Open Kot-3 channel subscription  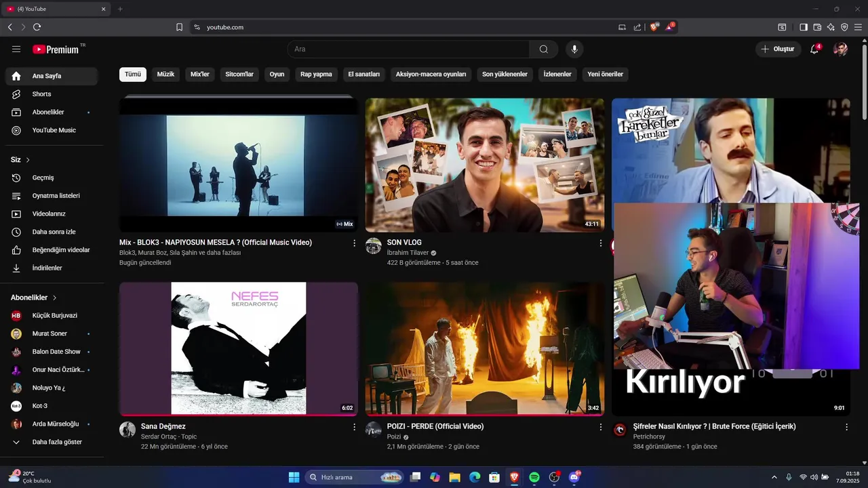[x=52, y=406]
